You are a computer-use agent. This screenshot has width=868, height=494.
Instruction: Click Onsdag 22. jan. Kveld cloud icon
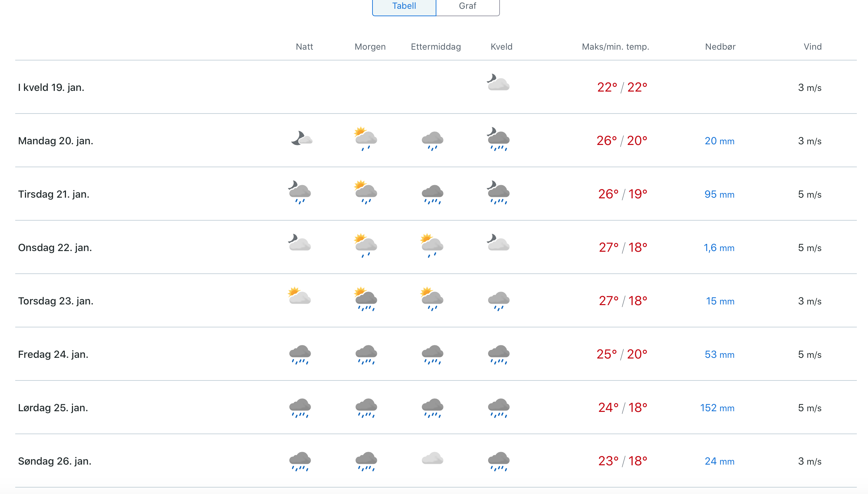(x=498, y=243)
